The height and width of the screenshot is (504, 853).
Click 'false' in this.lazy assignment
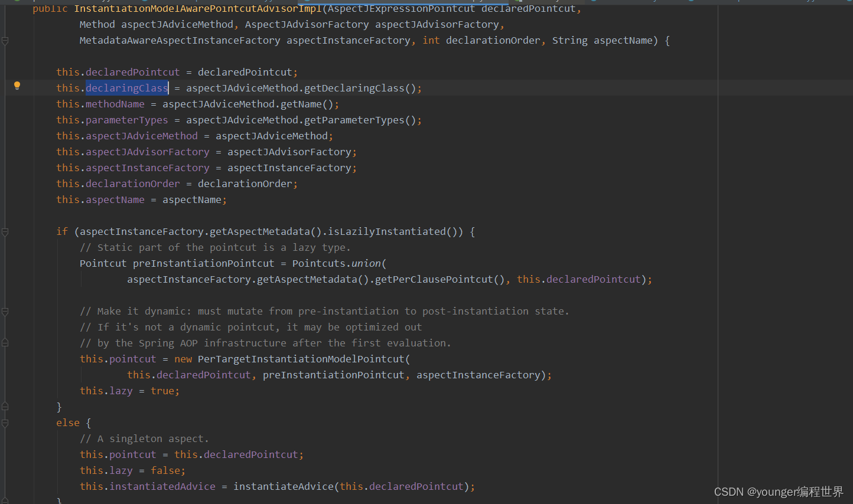click(165, 470)
